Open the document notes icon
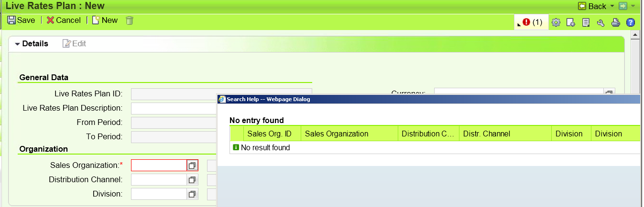The width and height of the screenshot is (644, 207). coord(586,22)
